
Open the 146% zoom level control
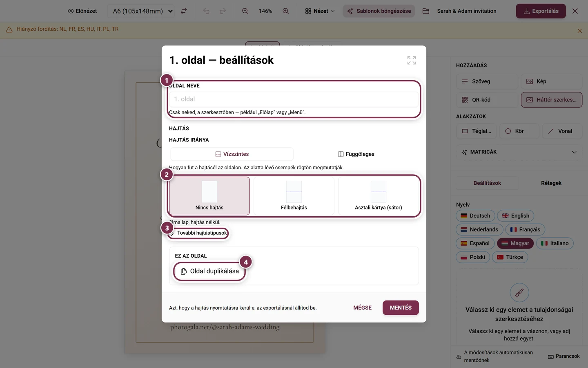265,11
